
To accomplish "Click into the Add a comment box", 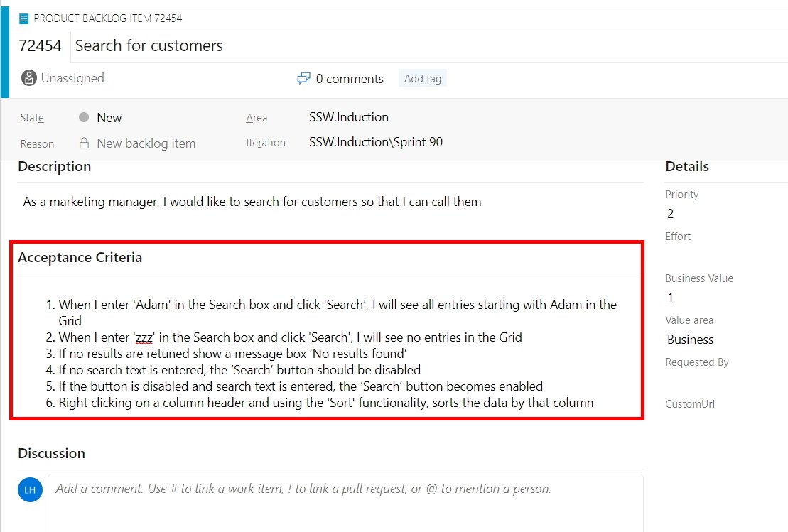I will (x=345, y=489).
